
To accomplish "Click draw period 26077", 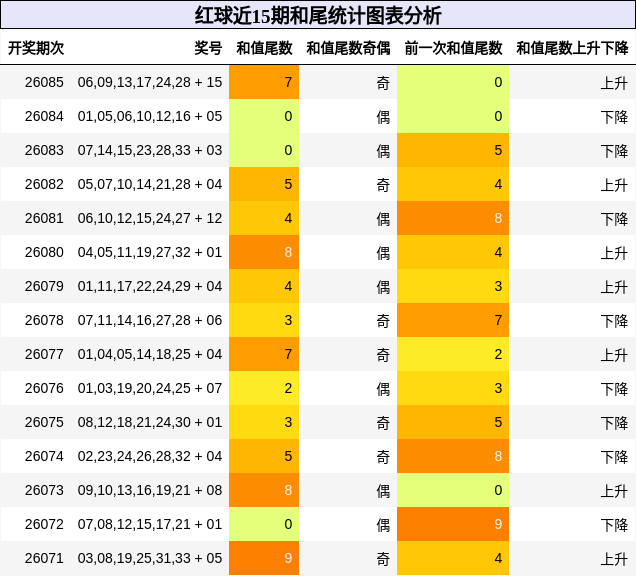I will (44, 355).
